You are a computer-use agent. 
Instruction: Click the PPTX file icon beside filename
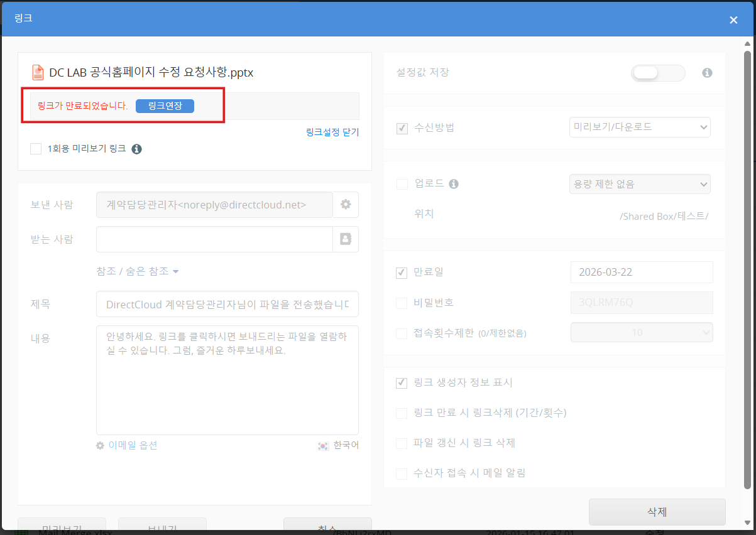point(38,72)
